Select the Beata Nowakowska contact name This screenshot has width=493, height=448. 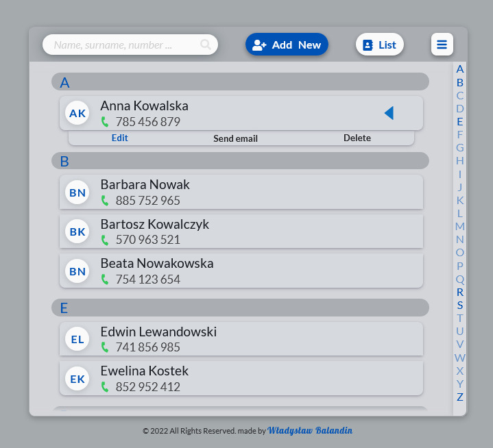pos(157,263)
